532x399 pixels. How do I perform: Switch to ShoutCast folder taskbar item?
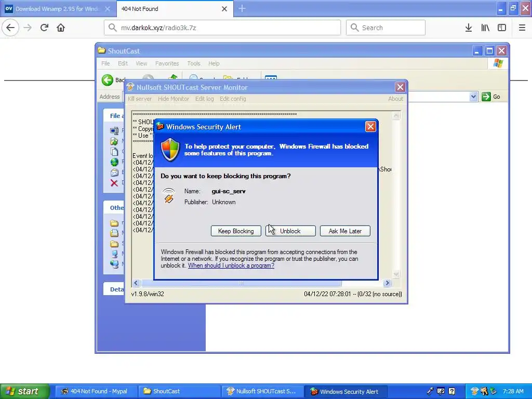179,391
